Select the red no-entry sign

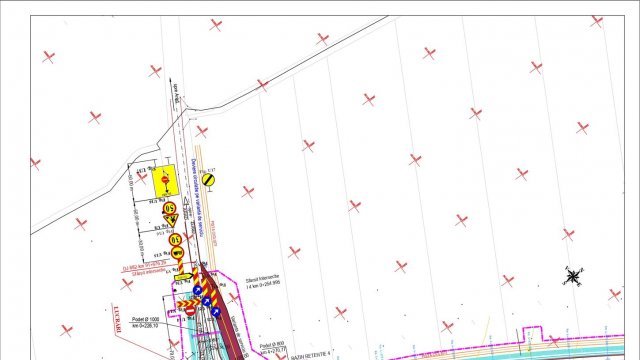point(190,311)
